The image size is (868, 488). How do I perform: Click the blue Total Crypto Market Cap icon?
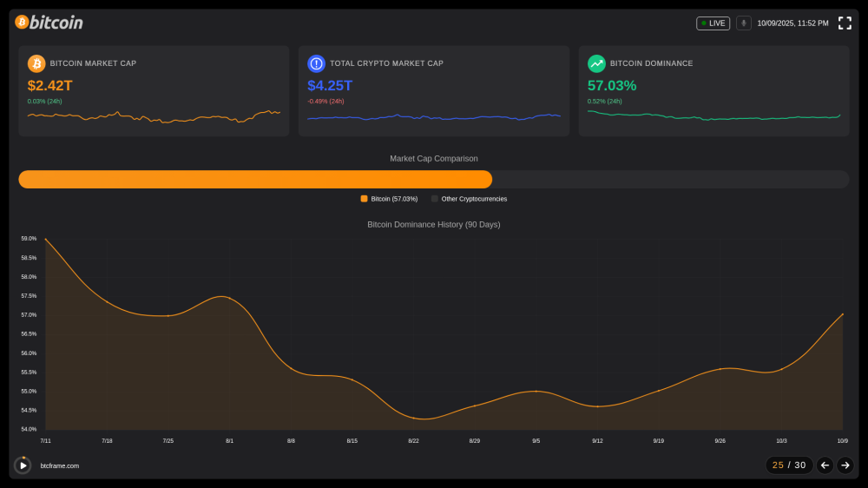tap(316, 63)
